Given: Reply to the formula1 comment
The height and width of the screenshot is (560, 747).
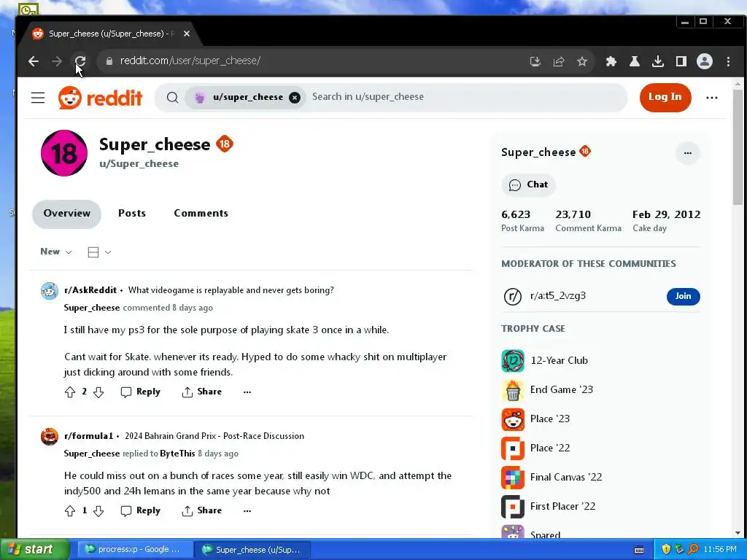Looking at the screenshot, I should point(141,510).
